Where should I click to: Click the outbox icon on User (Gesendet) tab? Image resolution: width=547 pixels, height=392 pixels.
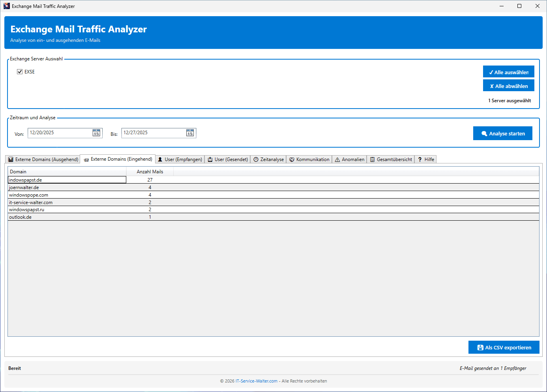coord(210,159)
